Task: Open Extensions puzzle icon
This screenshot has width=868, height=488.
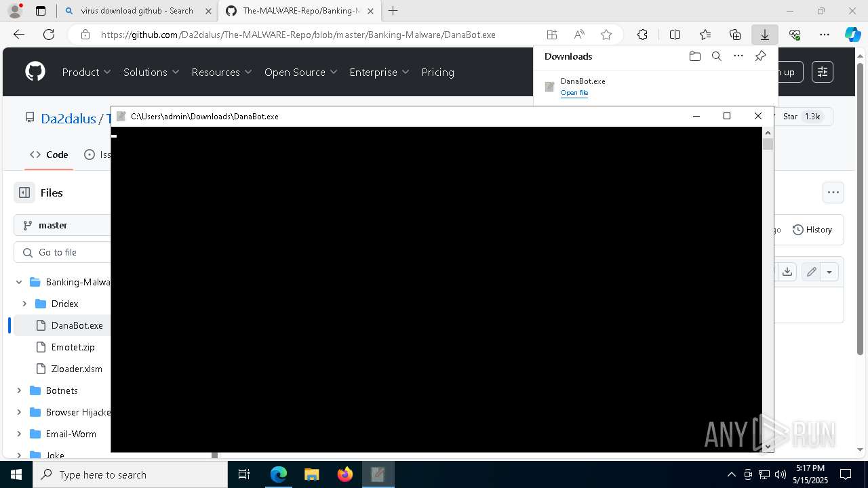Action: 642,35
